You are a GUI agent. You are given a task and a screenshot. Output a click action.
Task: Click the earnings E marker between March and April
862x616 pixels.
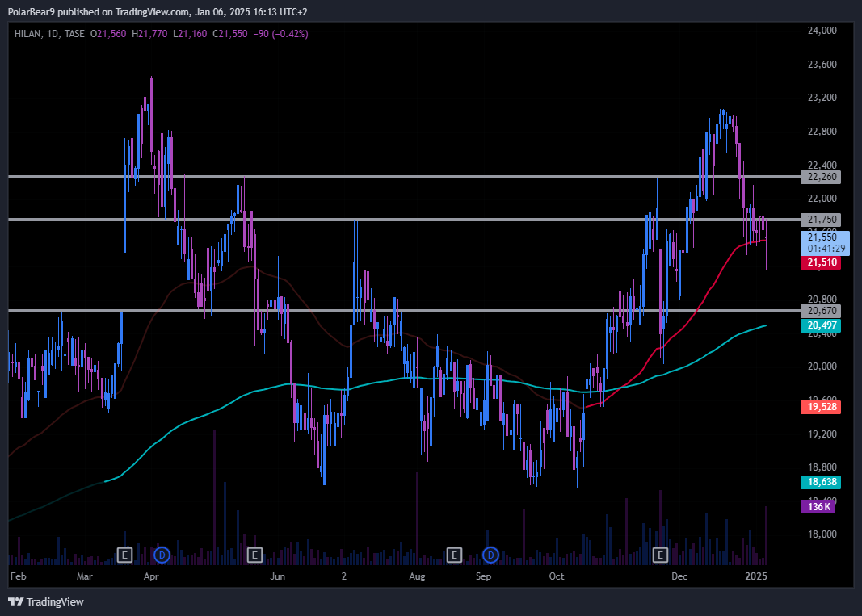124,555
